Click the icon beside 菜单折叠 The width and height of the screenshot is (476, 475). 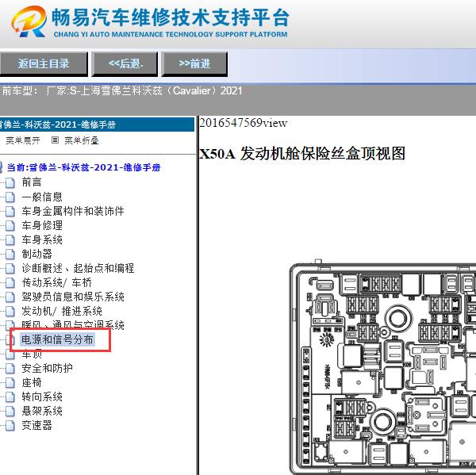[x=55, y=140]
